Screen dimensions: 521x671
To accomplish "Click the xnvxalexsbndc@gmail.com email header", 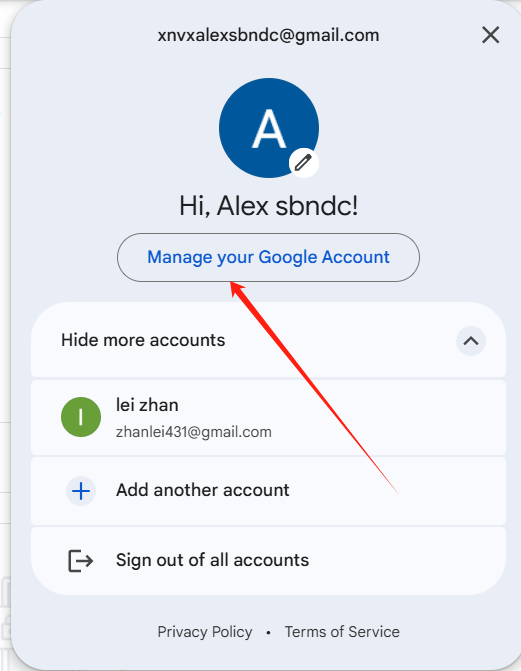I will [268, 35].
